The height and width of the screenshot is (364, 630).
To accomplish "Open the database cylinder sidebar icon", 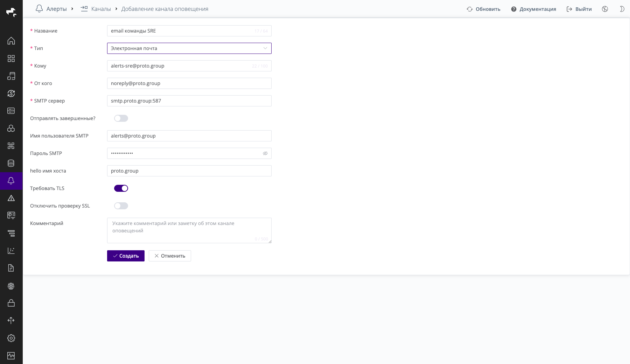I will (11, 163).
